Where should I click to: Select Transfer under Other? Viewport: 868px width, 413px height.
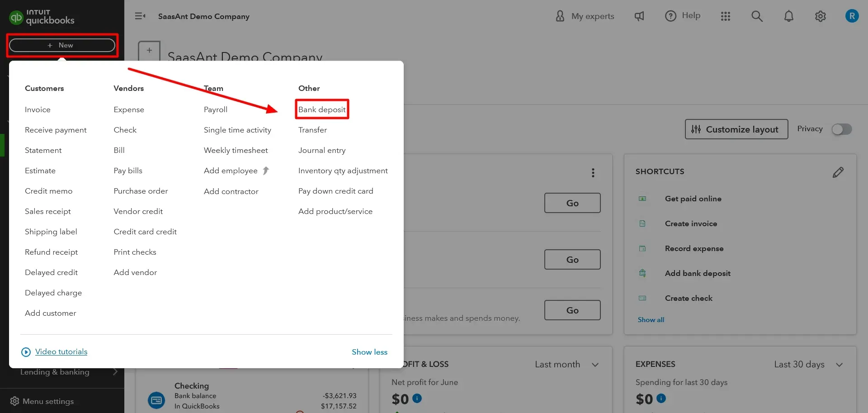312,130
